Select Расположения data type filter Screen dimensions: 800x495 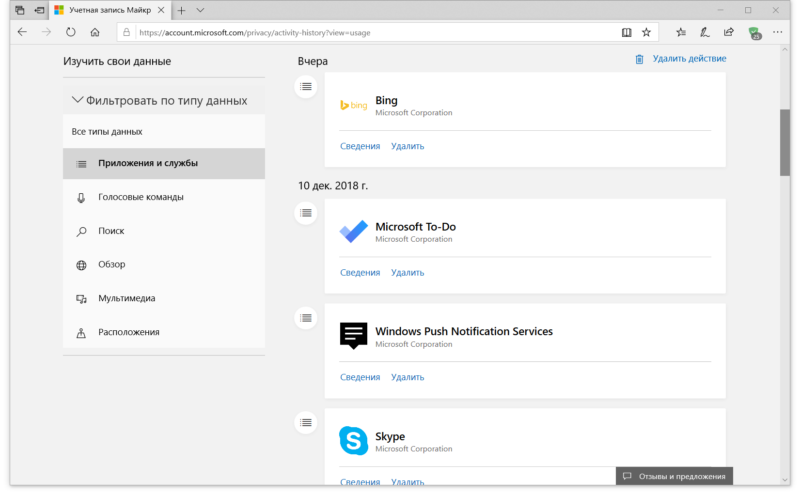point(164,332)
